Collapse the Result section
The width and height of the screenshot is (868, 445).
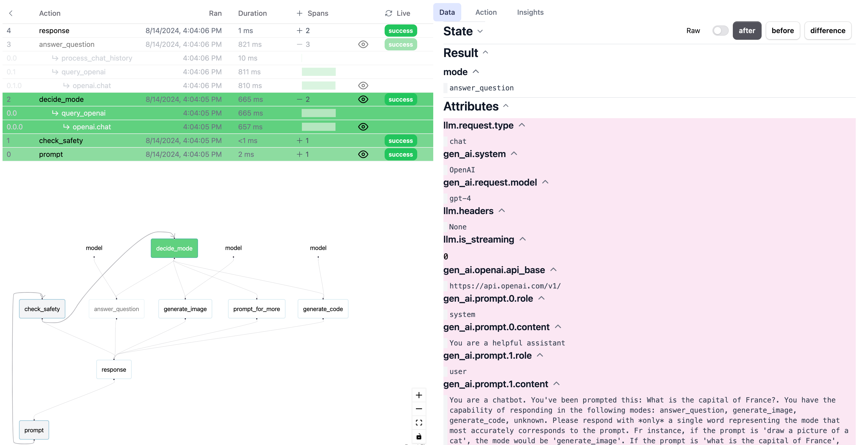[486, 53]
